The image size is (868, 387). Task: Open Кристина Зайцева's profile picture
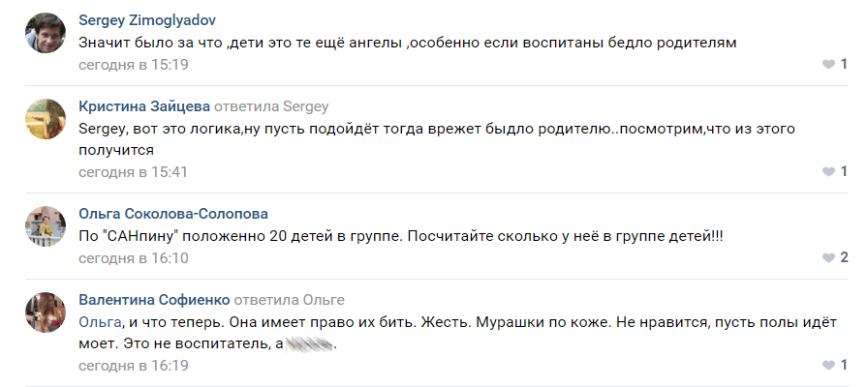(x=45, y=118)
